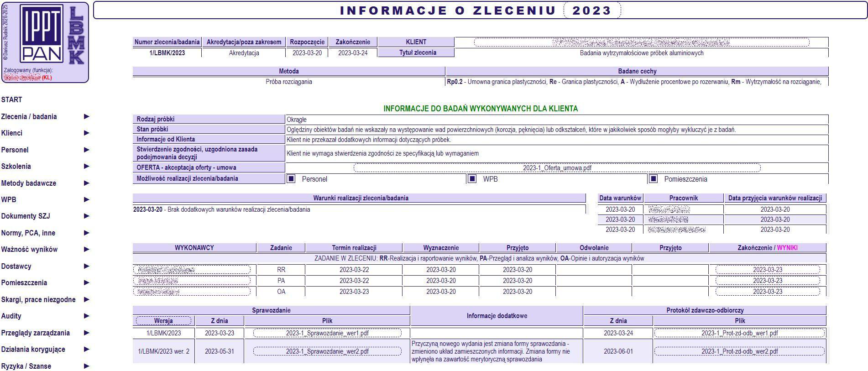Screen dimensions: 868x371
Task: Click the start date 2023-03-20
Action: tap(307, 53)
